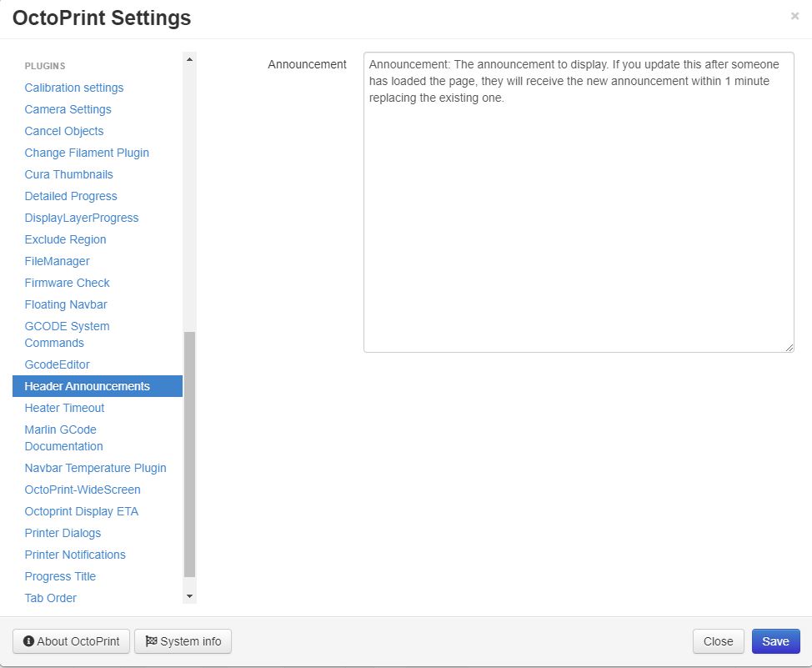Select GcodeEditor plugin entry
The image size is (812, 668).
point(57,364)
